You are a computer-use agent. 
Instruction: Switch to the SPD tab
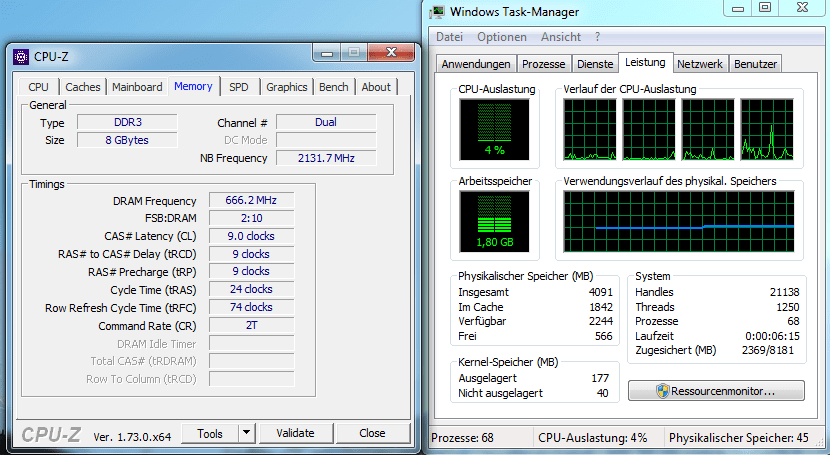[239, 87]
